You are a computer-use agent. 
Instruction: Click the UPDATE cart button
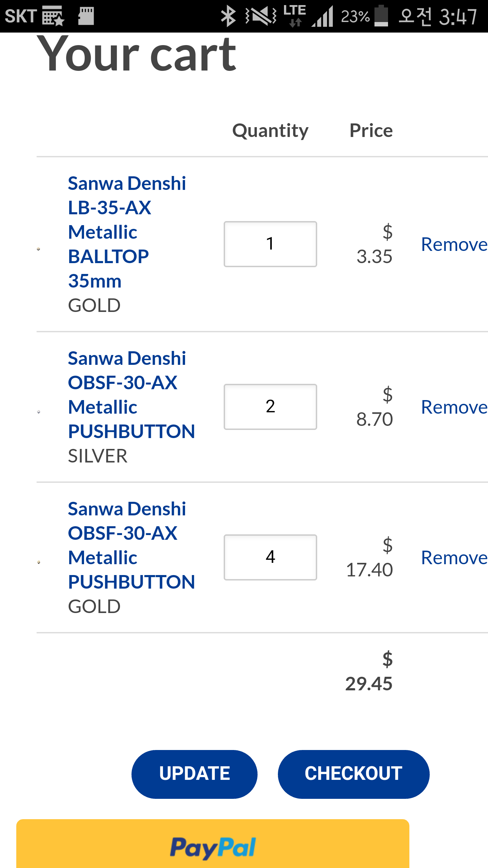click(195, 774)
